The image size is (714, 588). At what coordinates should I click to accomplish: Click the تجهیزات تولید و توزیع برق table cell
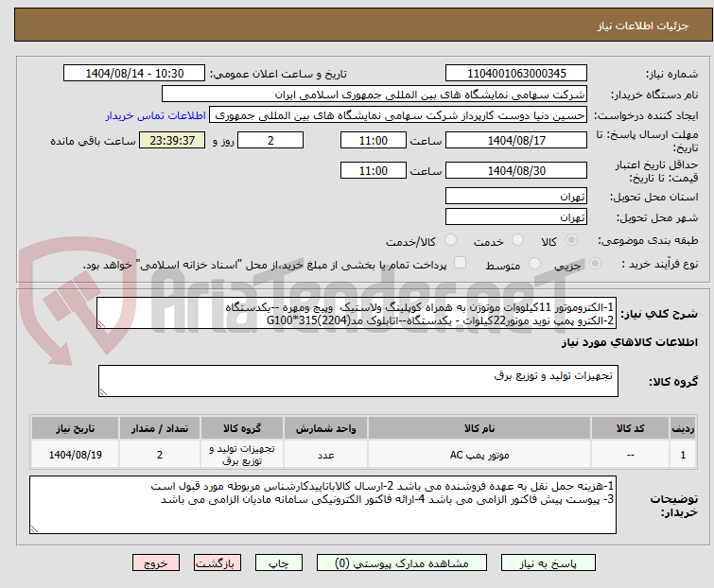(x=242, y=454)
